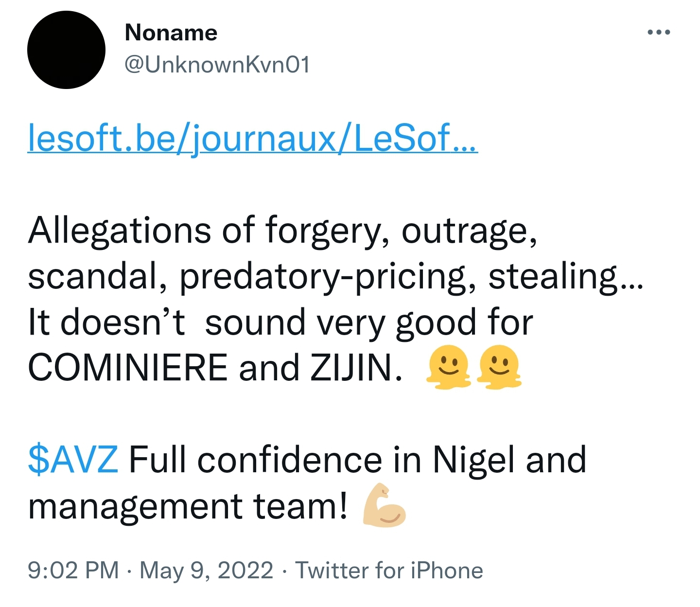Click the second melting face emoji

pyautogui.click(x=499, y=367)
